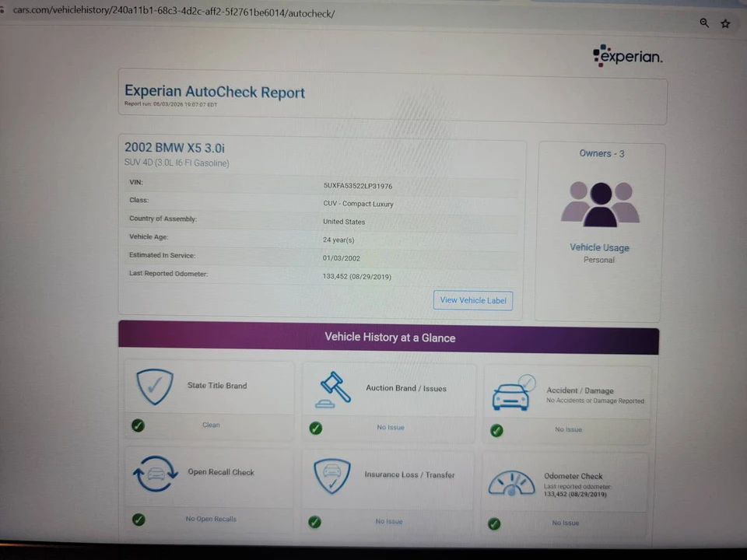Click the Auction Brand / Issues label
The height and width of the screenshot is (560, 747).
(x=406, y=388)
